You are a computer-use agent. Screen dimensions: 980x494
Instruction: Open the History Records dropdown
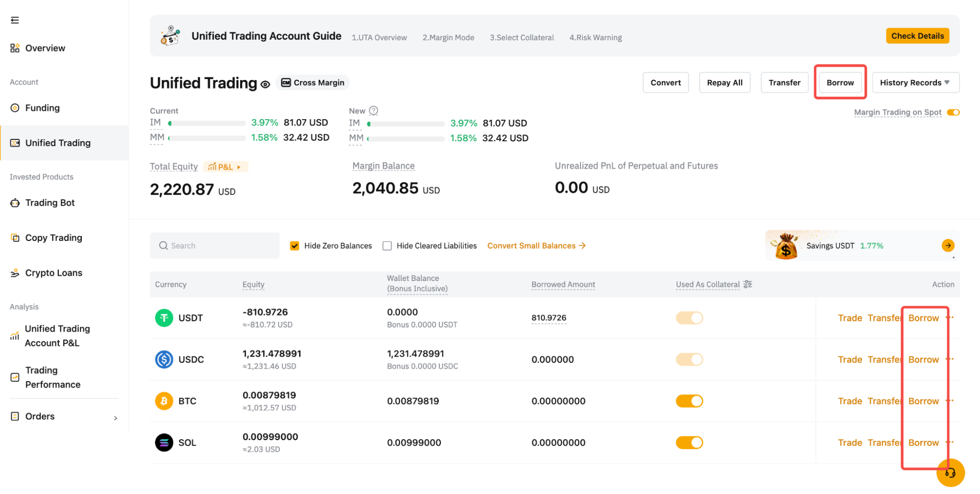pos(915,82)
